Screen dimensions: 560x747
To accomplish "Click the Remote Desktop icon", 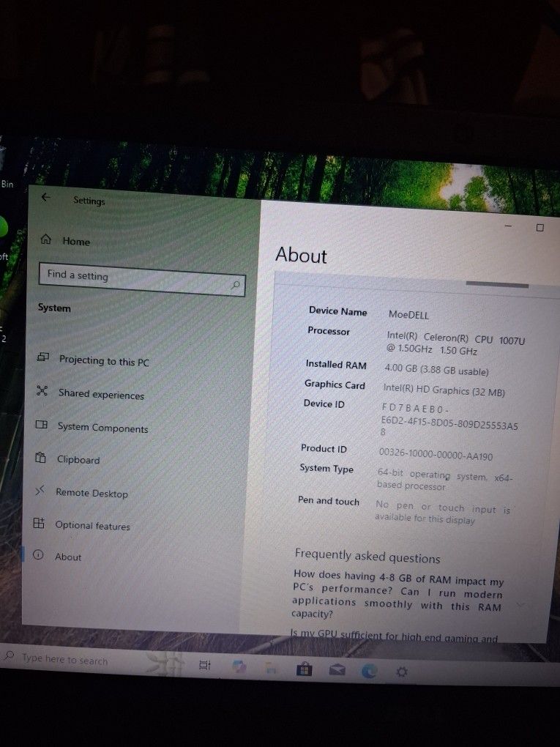I will (x=40, y=490).
